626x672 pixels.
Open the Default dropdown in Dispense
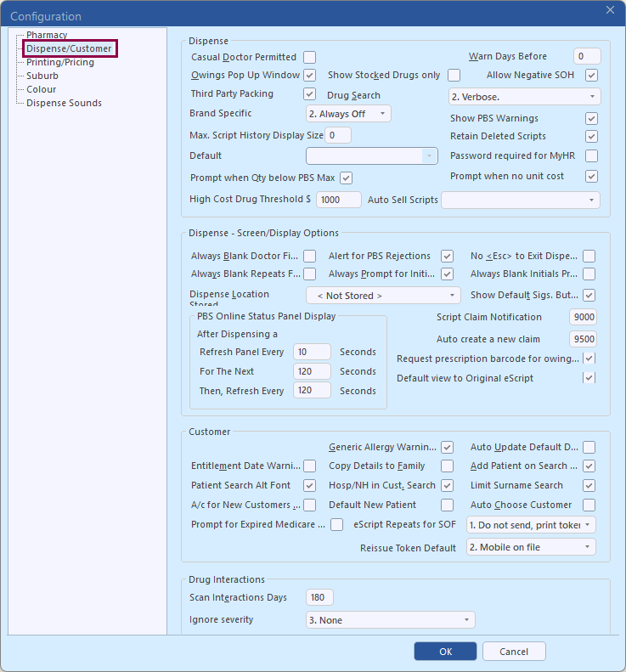tap(372, 156)
